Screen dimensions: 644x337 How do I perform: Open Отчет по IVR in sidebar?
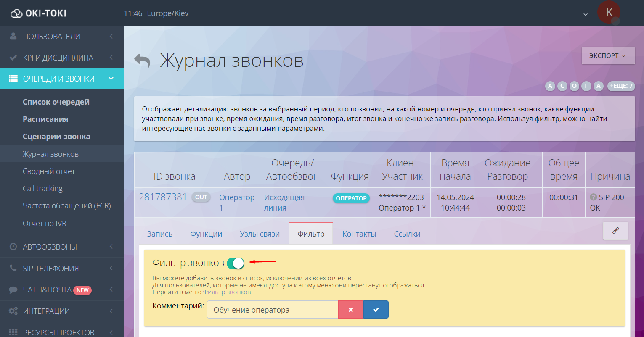coord(45,224)
